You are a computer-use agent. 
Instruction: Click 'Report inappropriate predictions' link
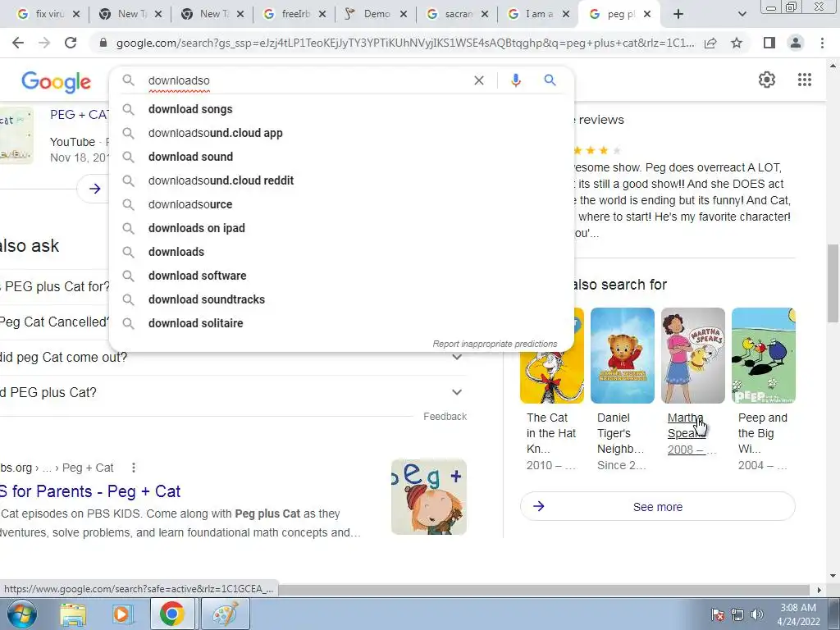coord(495,344)
